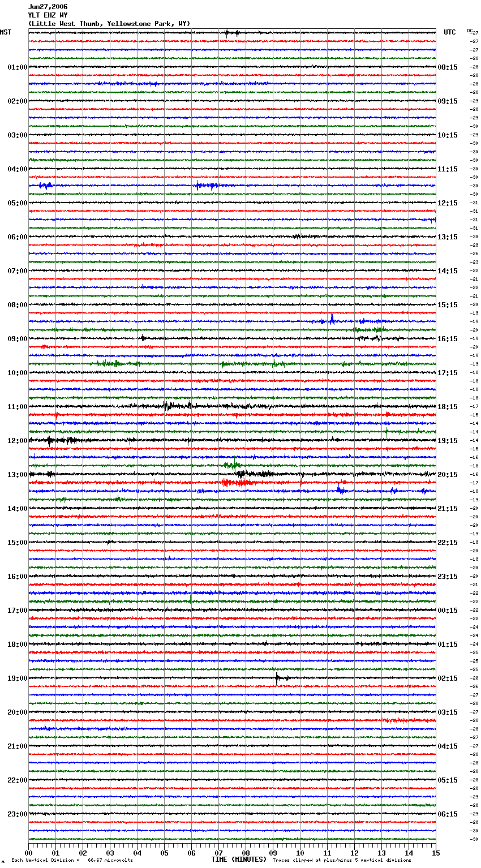Click the "18:15" UTC time label
This screenshot has width=481, height=868.
448,407
